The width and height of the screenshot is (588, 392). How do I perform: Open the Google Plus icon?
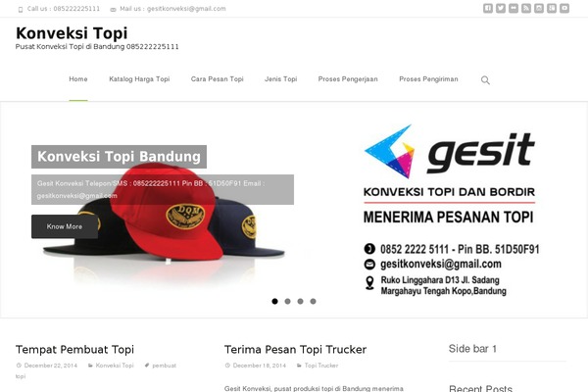click(x=552, y=8)
